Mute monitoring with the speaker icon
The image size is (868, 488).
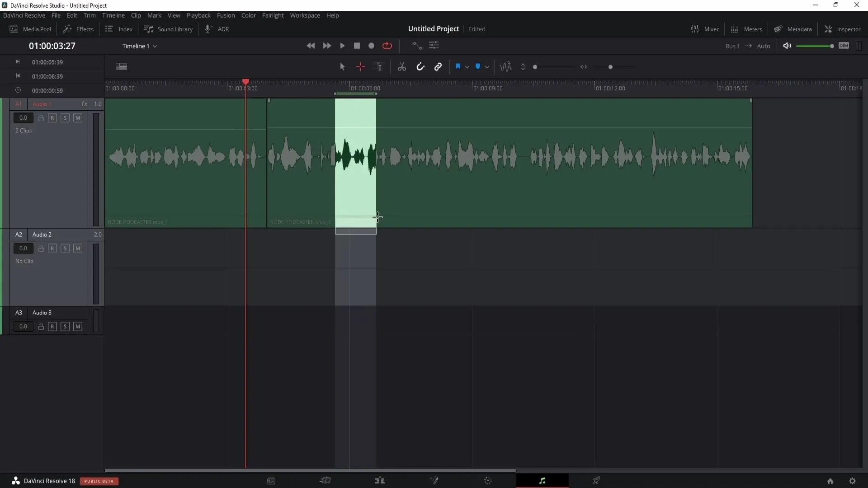787,46
